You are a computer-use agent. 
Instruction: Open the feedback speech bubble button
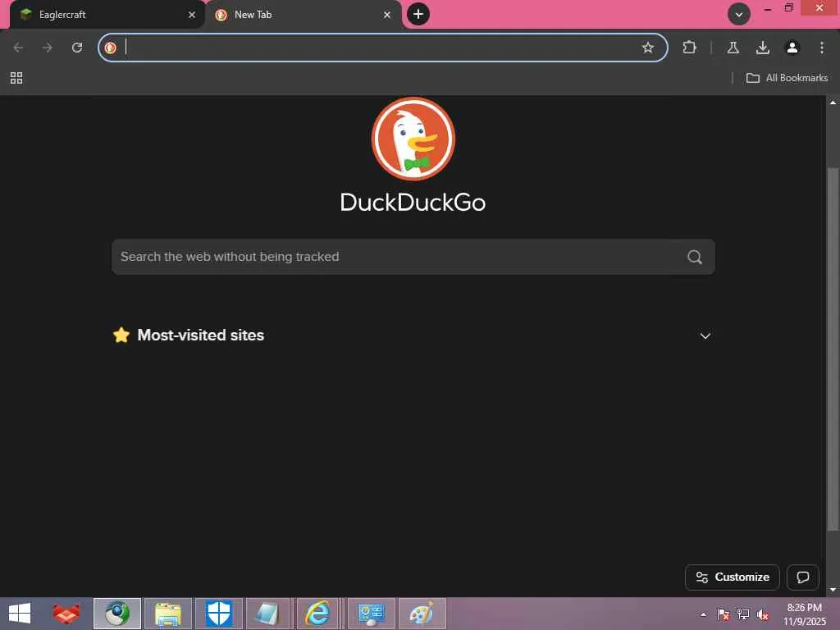click(802, 577)
